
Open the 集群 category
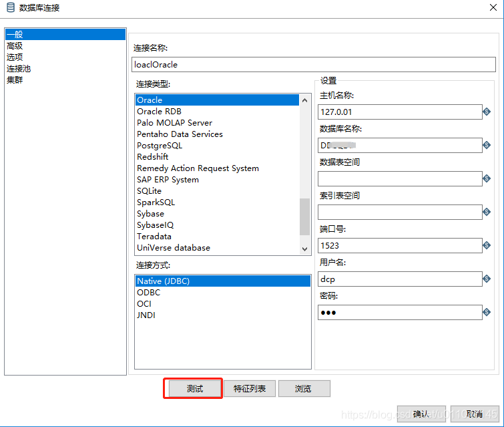point(65,80)
